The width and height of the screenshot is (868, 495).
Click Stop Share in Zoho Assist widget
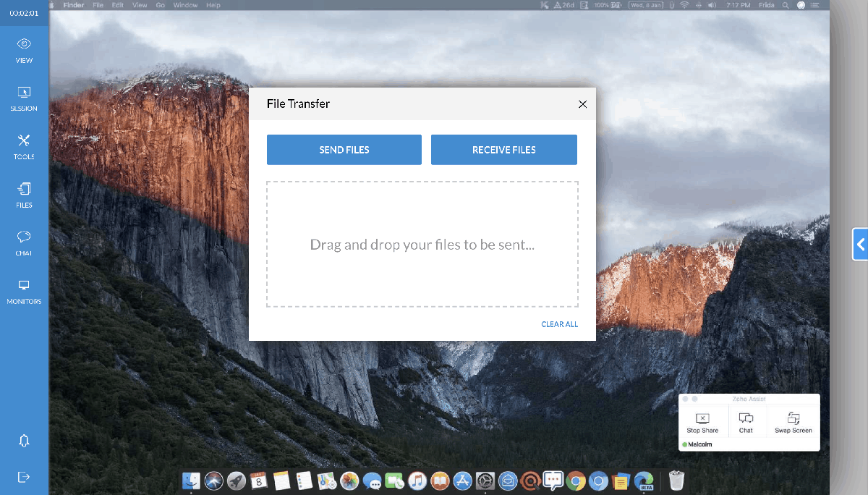click(x=702, y=423)
